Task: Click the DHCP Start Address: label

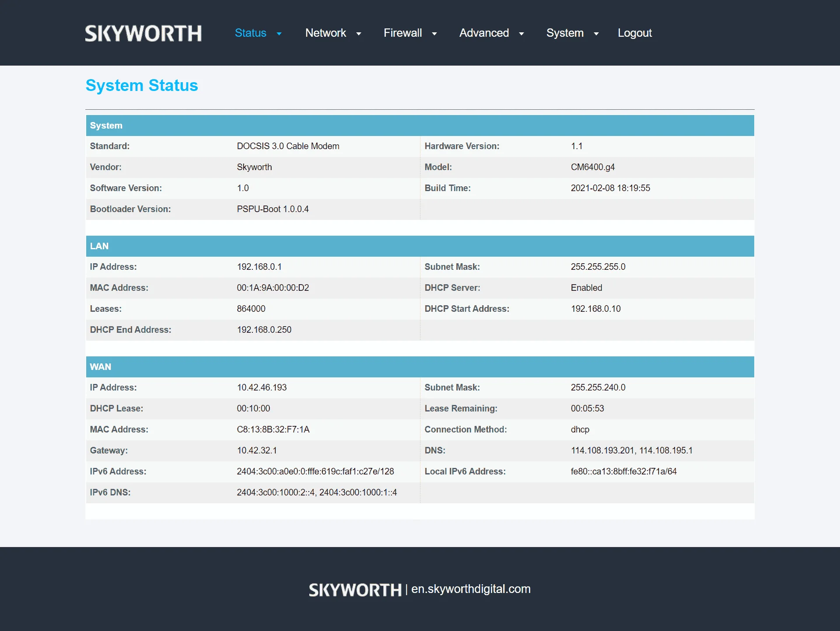Action: click(467, 309)
